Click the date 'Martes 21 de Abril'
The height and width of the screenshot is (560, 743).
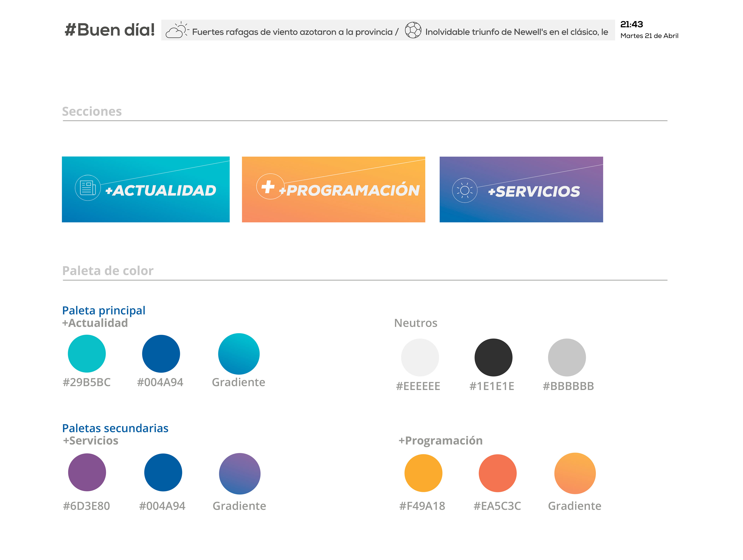(x=649, y=36)
